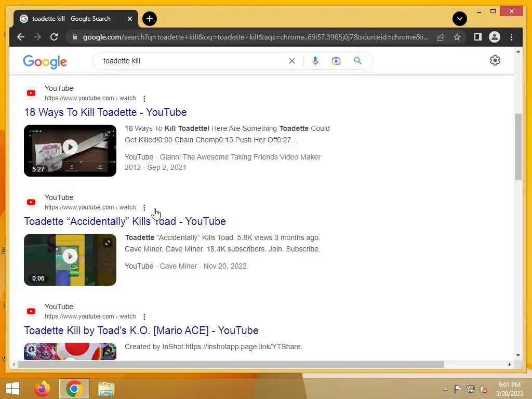Open Chrome profile avatar
532x399 pixels.
pyautogui.click(x=495, y=37)
